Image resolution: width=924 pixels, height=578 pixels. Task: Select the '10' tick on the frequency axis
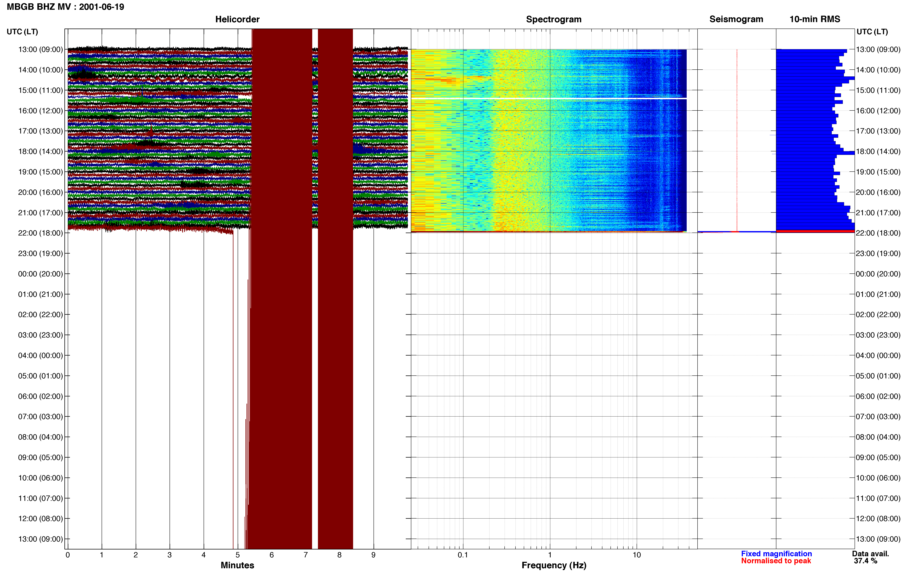coord(637,555)
